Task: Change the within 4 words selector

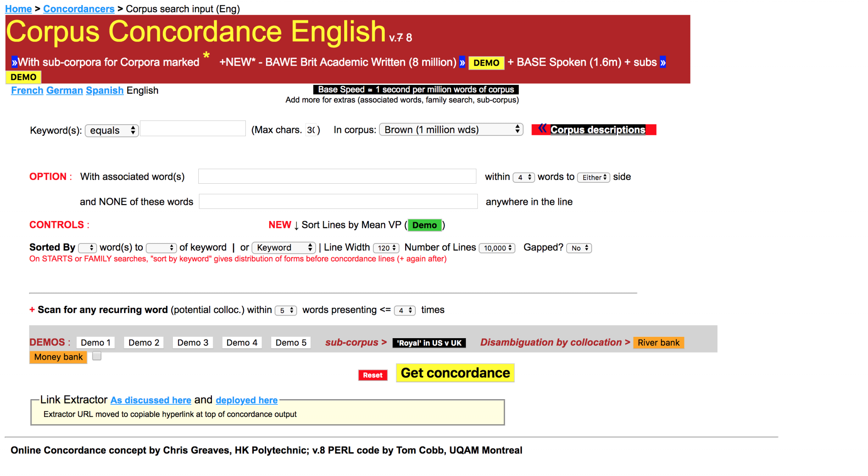Action: click(524, 177)
